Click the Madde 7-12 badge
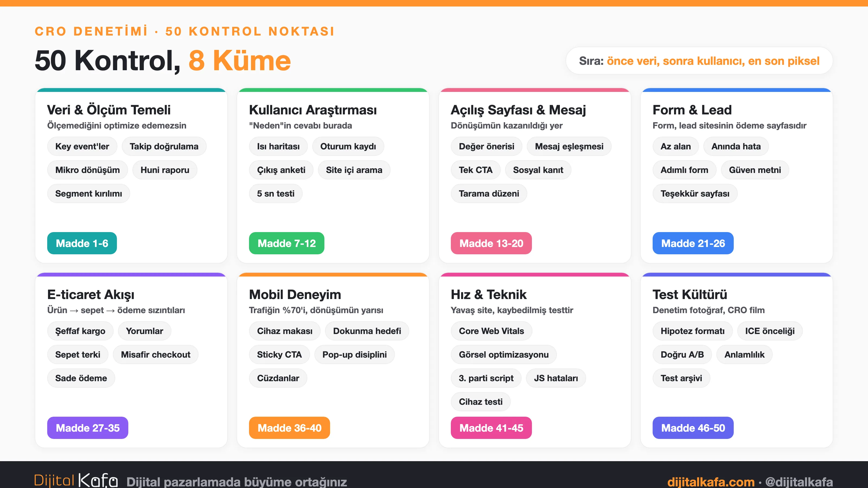The image size is (868, 488). (x=286, y=243)
